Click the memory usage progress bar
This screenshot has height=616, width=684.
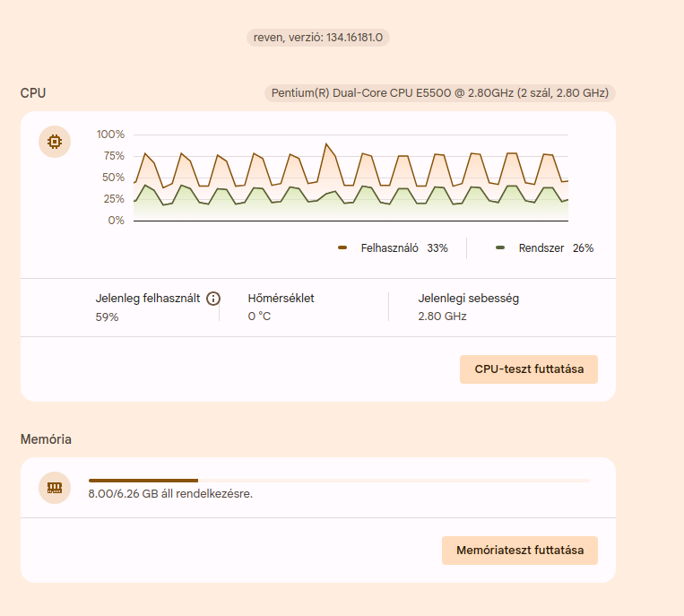coord(339,481)
